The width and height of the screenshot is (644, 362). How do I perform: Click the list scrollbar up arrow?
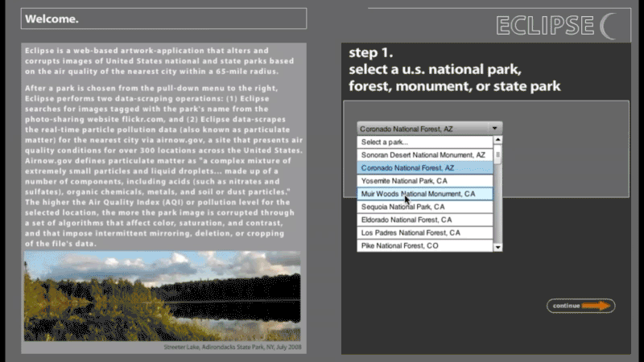point(497,140)
